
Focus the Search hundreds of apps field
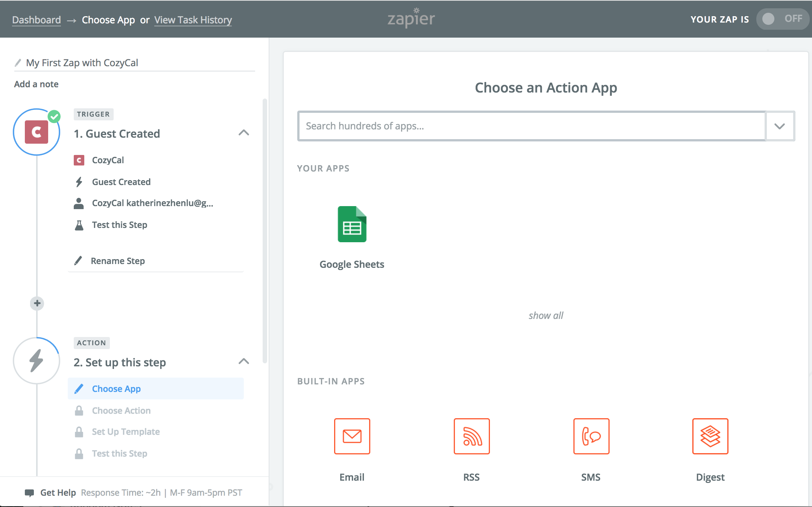click(531, 126)
